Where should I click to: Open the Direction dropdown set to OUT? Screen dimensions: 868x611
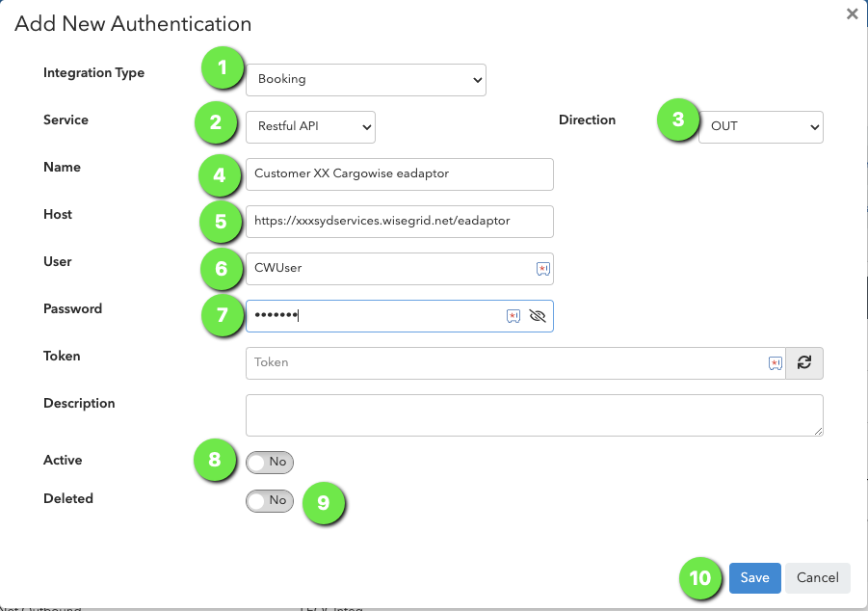click(x=761, y=127)
